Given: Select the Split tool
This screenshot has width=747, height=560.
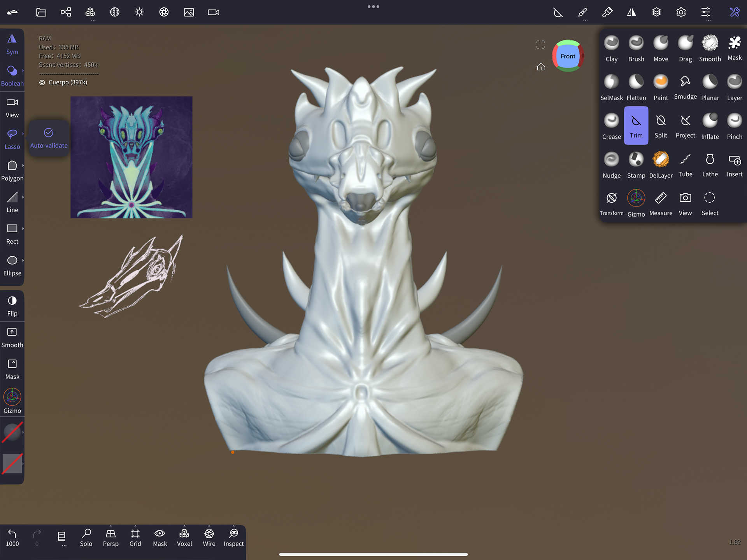Looking at the screenshot, I should pyautogui.click(x=661, y=126).
